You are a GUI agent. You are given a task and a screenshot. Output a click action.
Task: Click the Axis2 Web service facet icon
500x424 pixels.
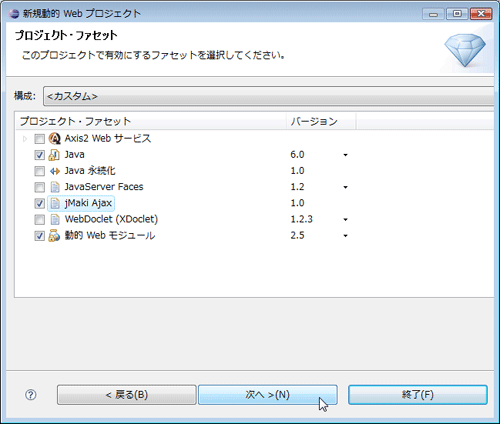point(54,138)
